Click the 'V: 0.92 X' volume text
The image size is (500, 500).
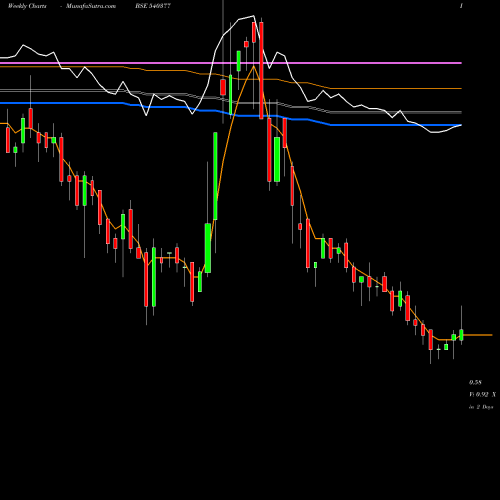(x=483, y=395)
